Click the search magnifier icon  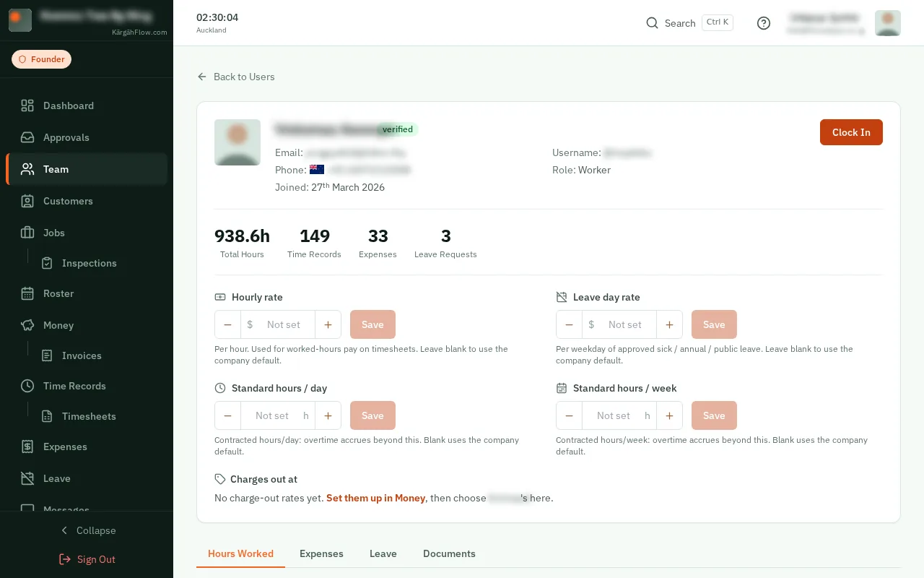[652, 23]
